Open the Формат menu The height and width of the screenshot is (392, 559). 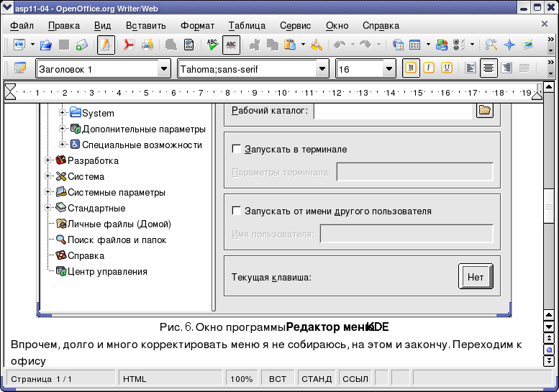tap(197, 26)
